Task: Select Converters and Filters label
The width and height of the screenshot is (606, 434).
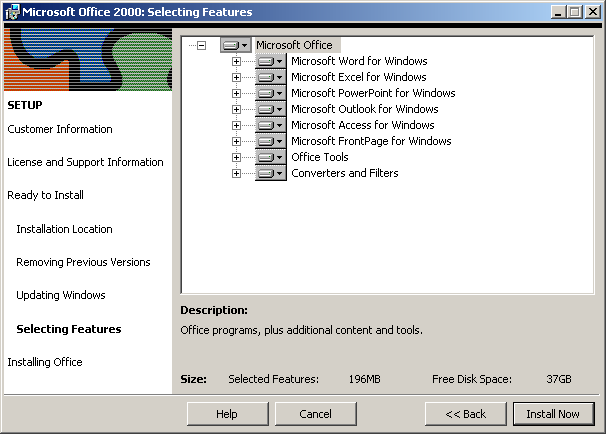Action: (344, 173)
